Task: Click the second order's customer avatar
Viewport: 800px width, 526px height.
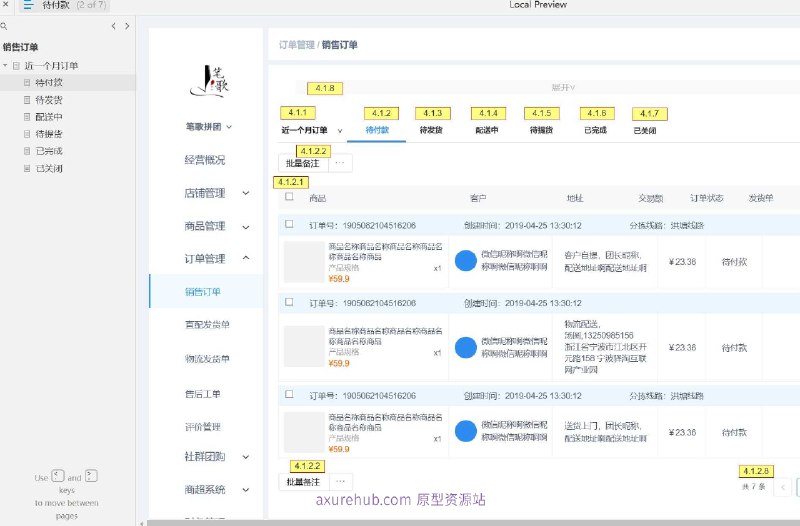Action: click(x=466, y=347)
